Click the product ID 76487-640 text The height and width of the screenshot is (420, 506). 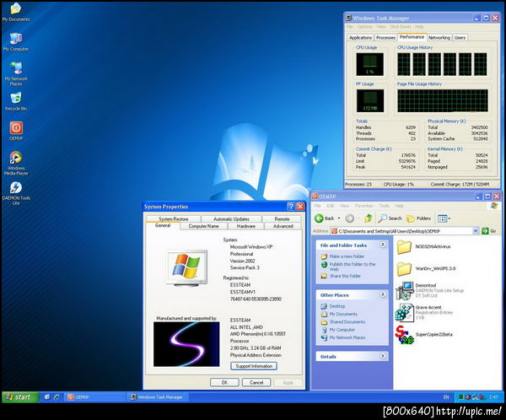[x=256, y=299]
